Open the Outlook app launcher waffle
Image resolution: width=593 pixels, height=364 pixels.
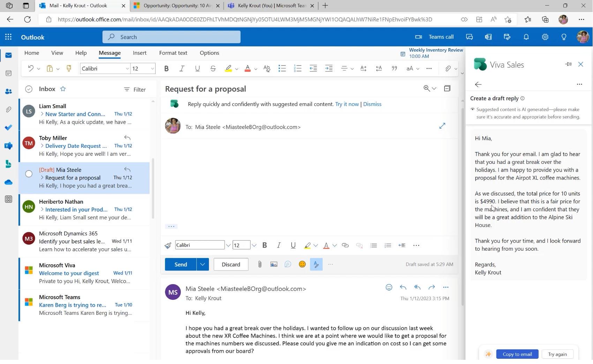[x=8, y=37]
